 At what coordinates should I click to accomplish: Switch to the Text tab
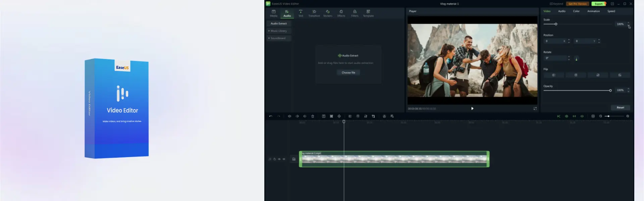click(x=301, y=13)
